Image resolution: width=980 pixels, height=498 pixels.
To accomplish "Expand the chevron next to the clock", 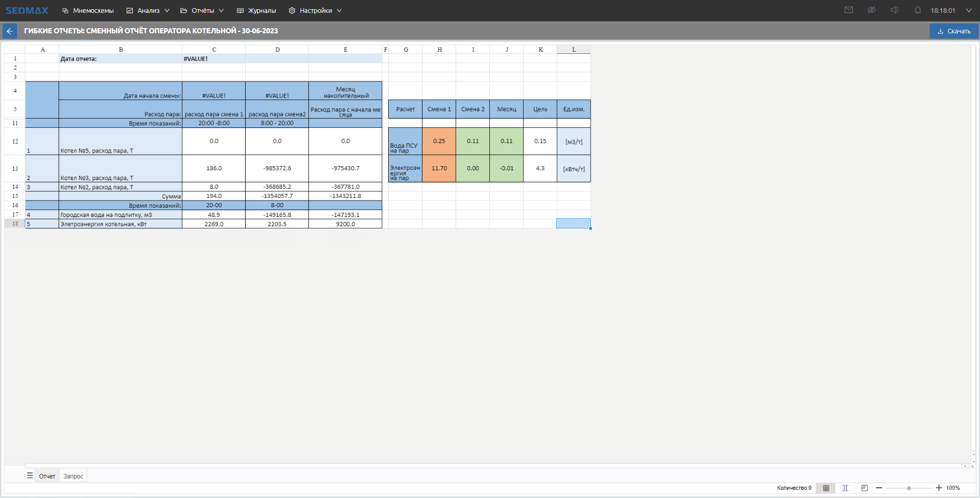I will pyautogui.click(x=969, y=10).
